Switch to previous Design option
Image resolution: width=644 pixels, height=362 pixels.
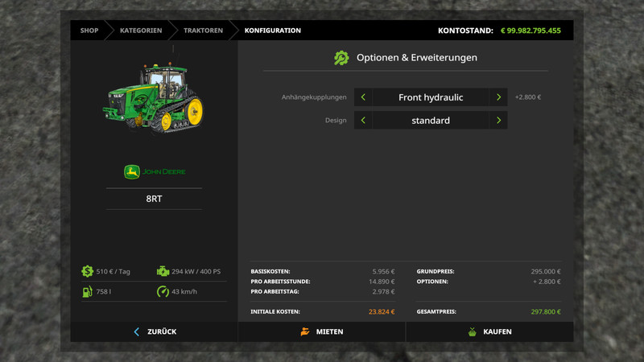tap(363, 121)
